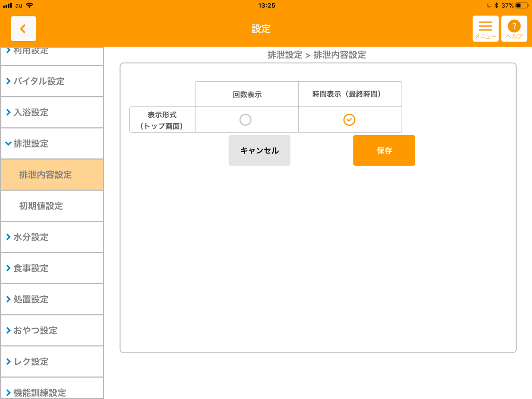Tap the Wi-Fi icon in the status bar
This screenshot has width=532, height=399.
tap(30, 5)
